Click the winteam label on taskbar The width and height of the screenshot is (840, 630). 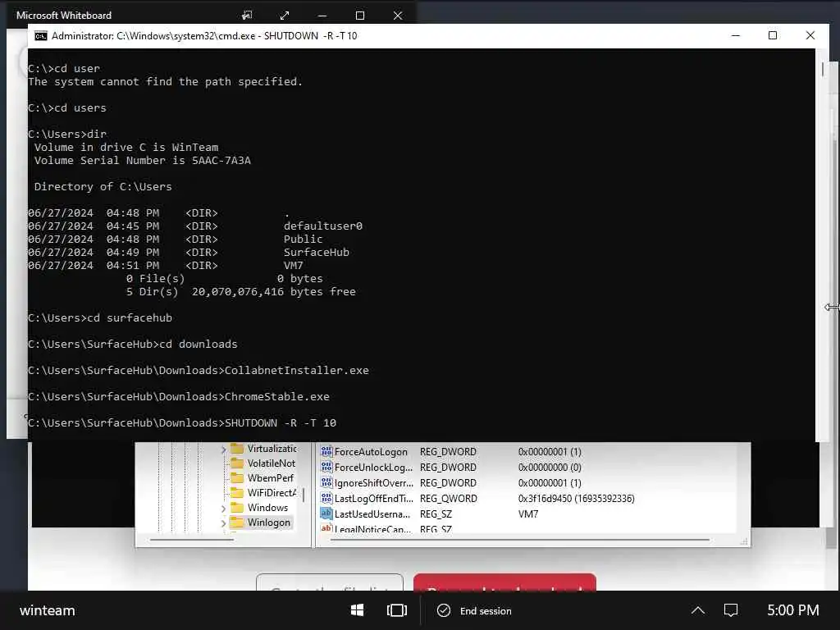(x=47, y=610)
